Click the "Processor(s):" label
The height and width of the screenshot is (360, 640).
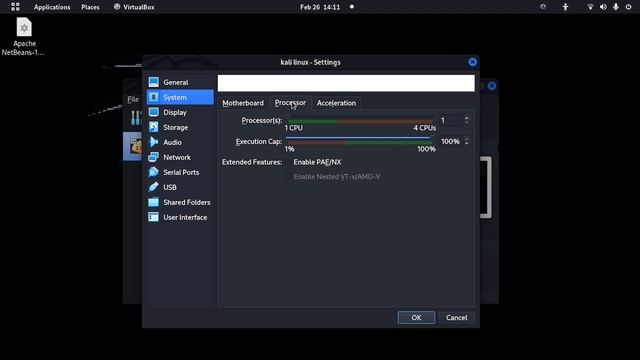click(x=262, y=120)
